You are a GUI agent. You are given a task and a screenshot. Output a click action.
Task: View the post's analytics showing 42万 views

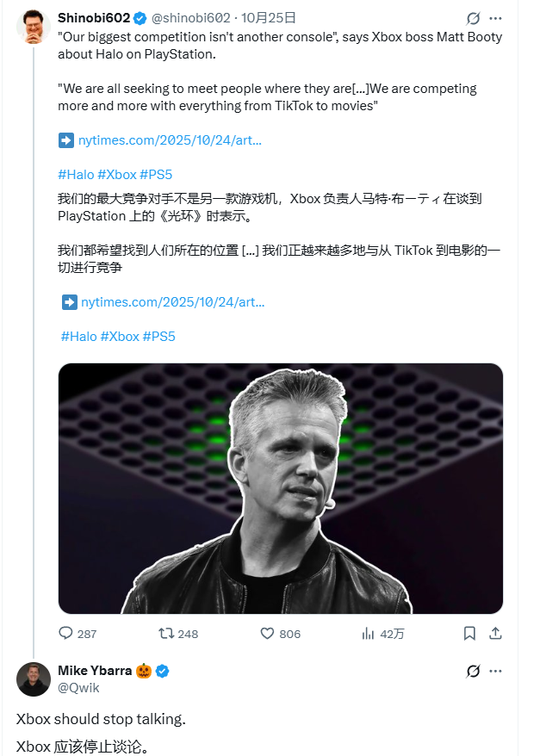(x=366, y=633)
